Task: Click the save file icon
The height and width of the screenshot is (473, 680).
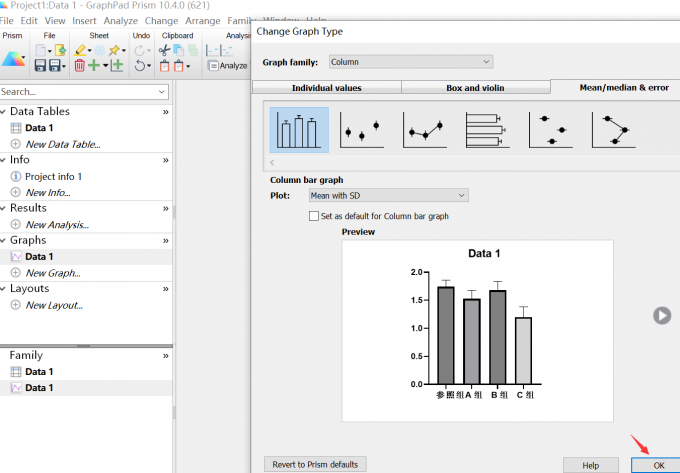Action: 41,66
